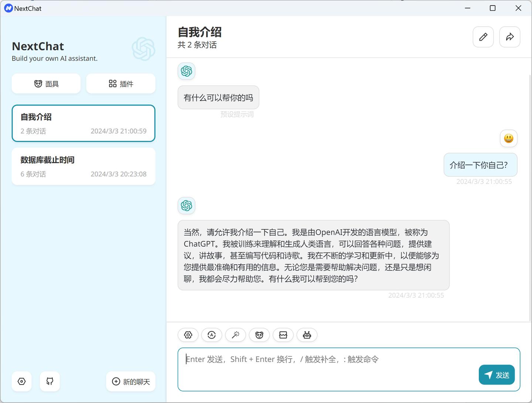Click the clear context icon in chat toolbar
The image size is (532, 403).
pyautogui.click(x=283, y=335)
